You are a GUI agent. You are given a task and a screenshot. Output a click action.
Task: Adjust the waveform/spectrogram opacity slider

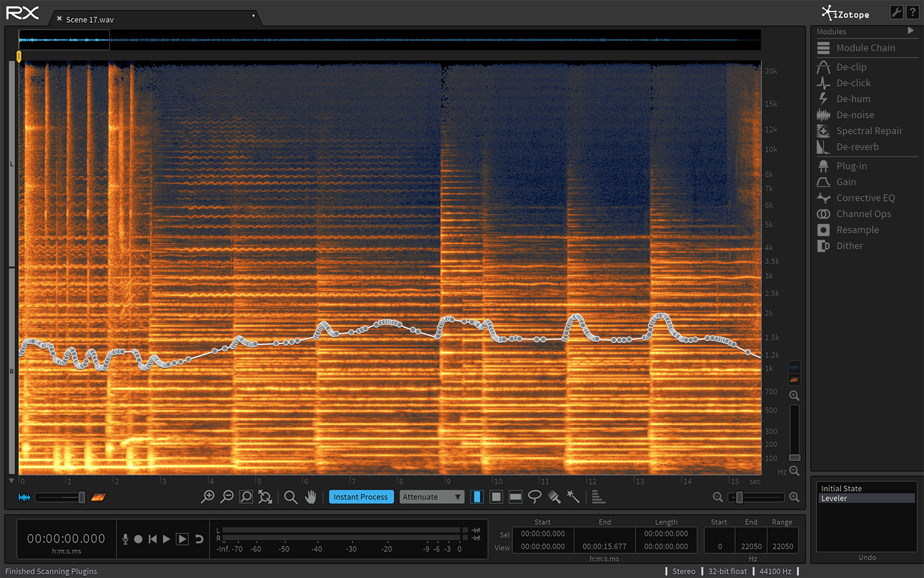(81, 497)
